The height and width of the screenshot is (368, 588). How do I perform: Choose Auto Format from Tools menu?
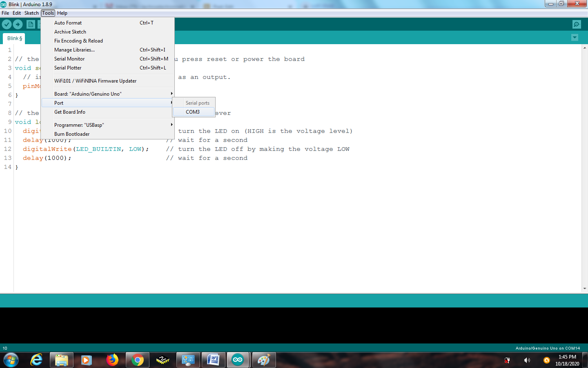(x=108, y=23)
